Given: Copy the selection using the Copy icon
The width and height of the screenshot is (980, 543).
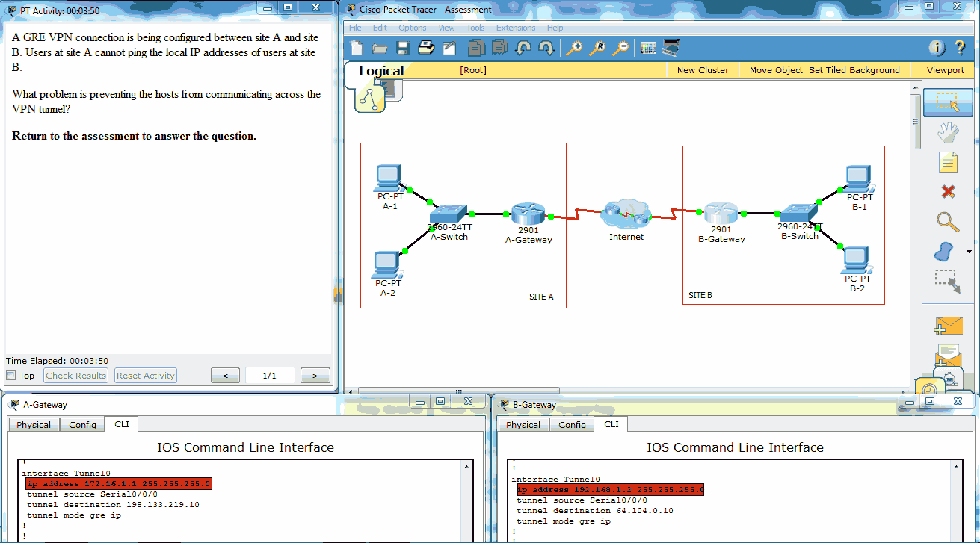Looking at the screenshot, I should pyautogui.click(x=476, y=48).
